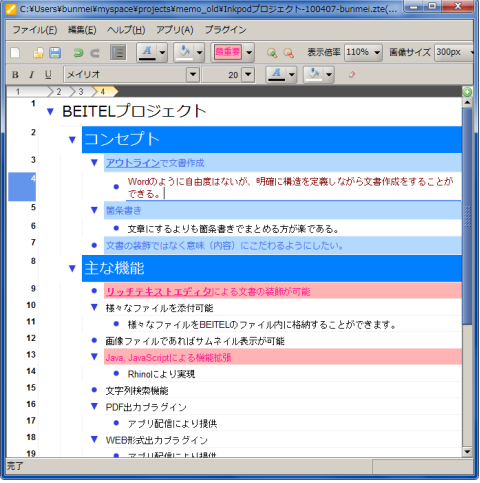Screen dimensions: 480x483
Task: Collapse the アウトラインで文書作成 node
Action: pyautogui.click(x=94, y=163)
